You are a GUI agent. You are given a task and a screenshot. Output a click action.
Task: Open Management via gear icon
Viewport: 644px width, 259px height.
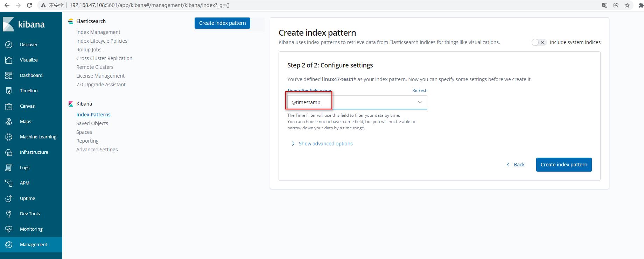[x=9, y=244]
